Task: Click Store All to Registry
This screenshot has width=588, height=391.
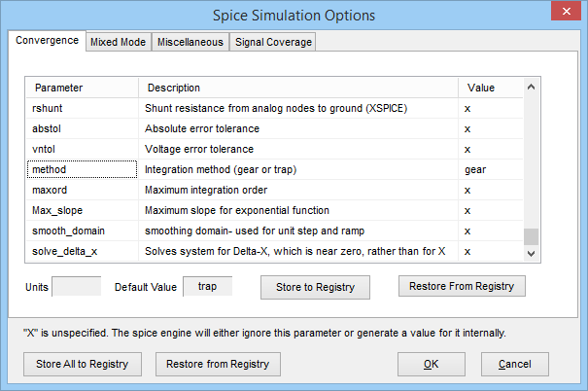Action: pos(82,364)
